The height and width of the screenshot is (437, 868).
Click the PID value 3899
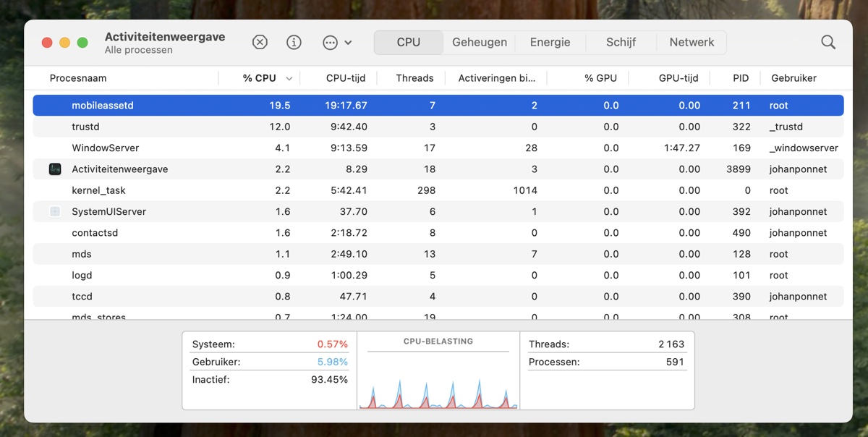tap(737, 169)
